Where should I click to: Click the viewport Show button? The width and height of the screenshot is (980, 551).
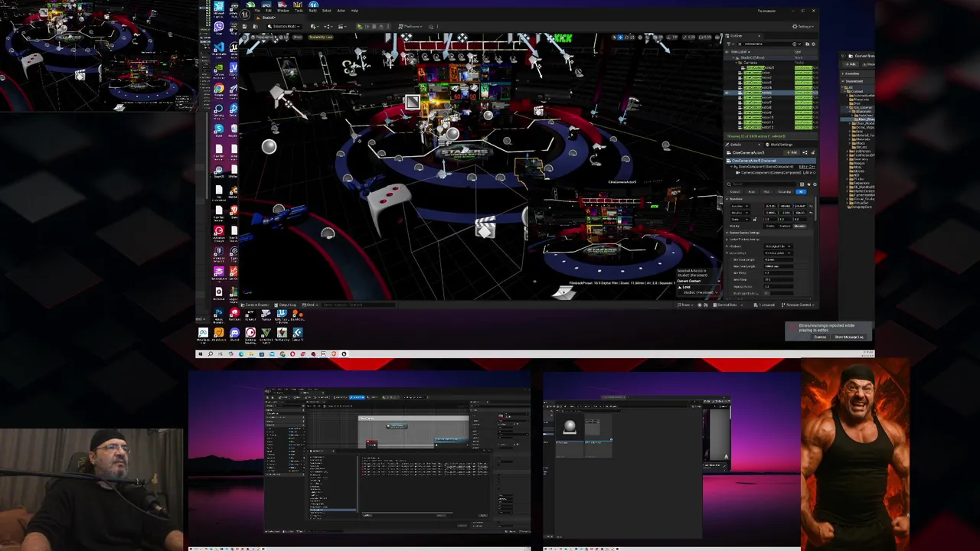[x=297, y=37]
